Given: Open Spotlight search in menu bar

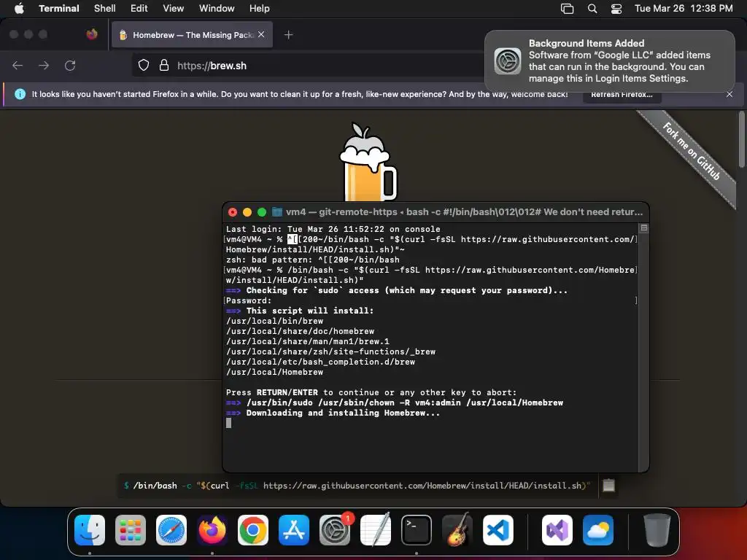Looking at the screenshot, I should 592,9.
